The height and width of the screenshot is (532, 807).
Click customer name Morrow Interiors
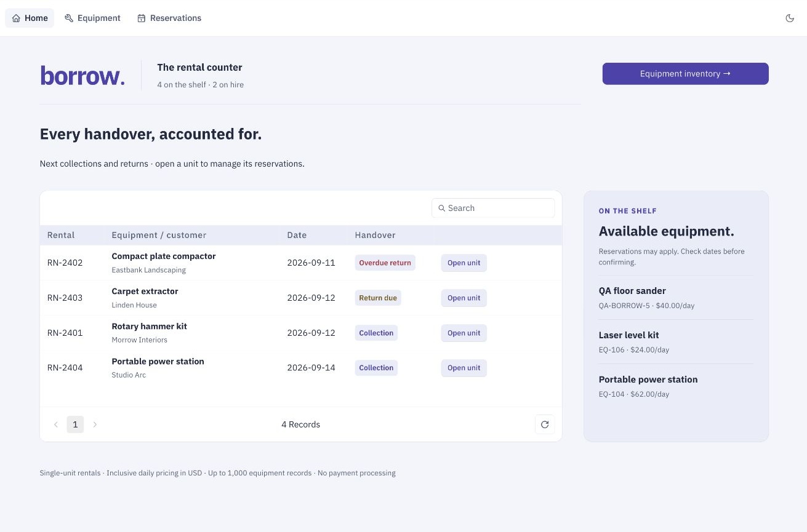[x=139, y=340]
